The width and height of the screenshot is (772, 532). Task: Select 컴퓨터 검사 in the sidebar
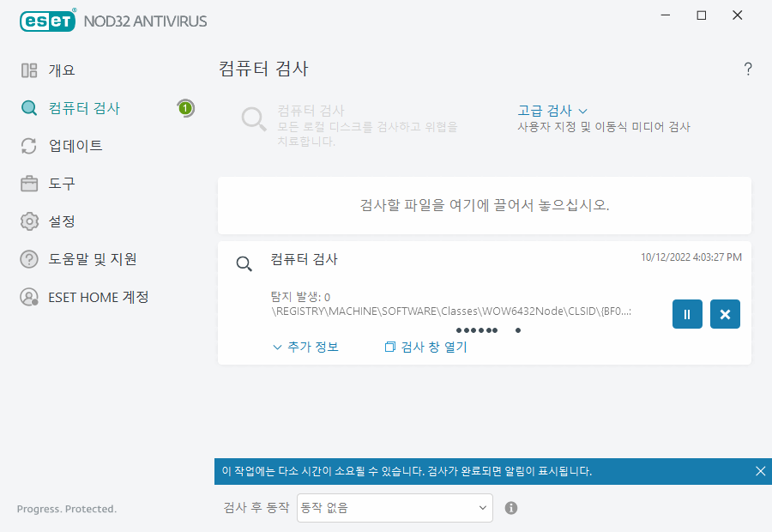pyautogui.click(x=83, y=108)
